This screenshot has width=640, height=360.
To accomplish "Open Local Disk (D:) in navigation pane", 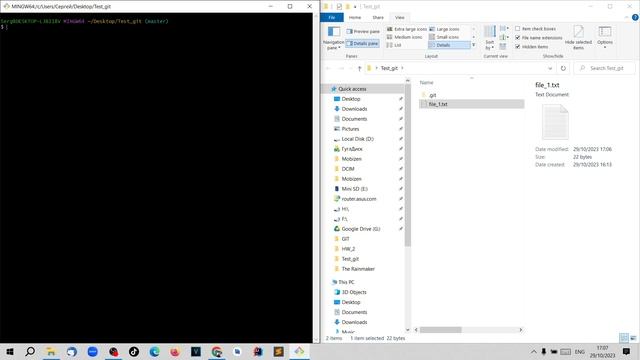I will pos(358,139).
